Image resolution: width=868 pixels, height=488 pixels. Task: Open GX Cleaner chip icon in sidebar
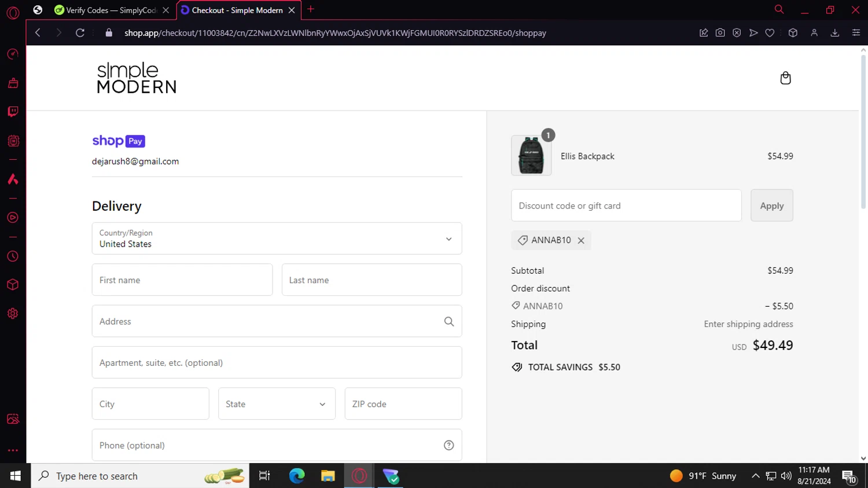(x=13, y=141)
